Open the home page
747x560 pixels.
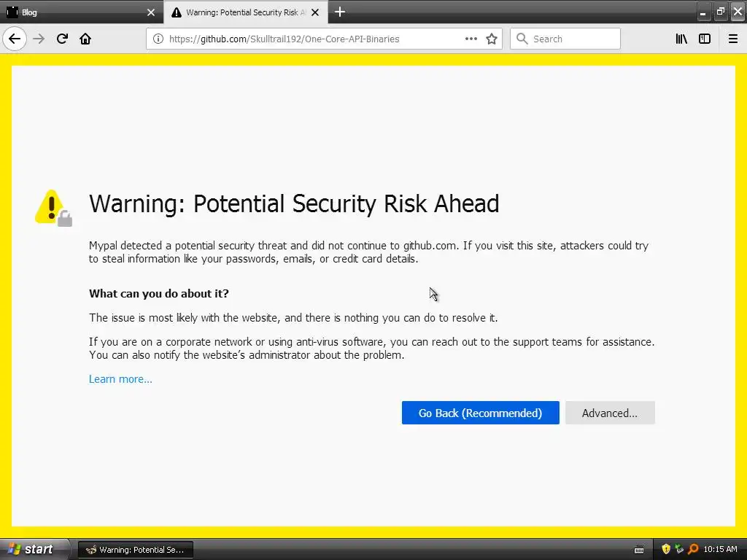click(85, 39)
